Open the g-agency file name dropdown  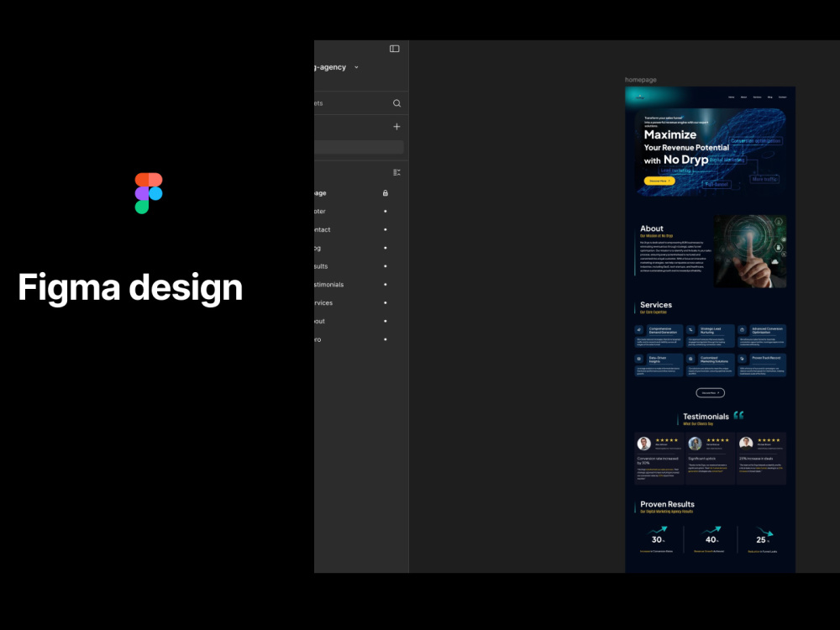(x=356, y=67)
